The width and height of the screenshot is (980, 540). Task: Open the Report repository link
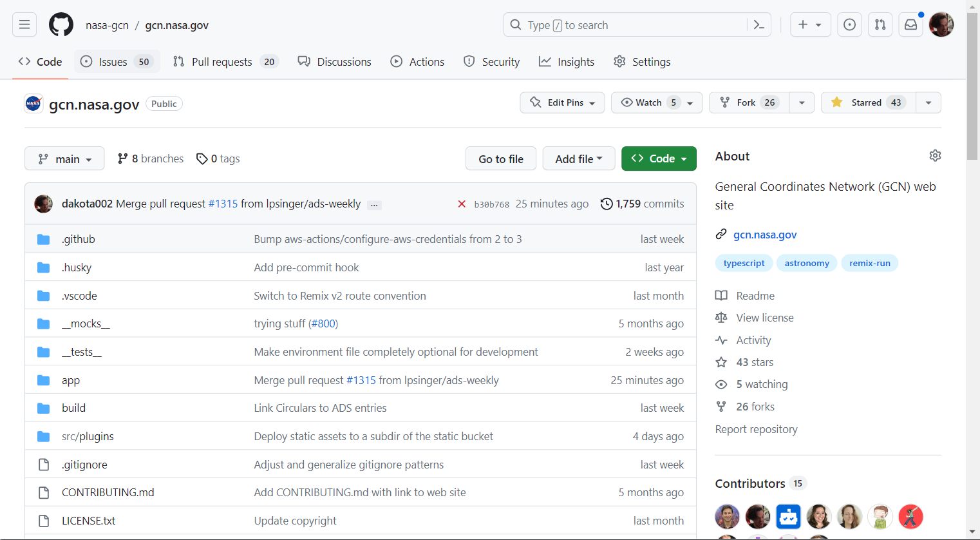(756, 429)
